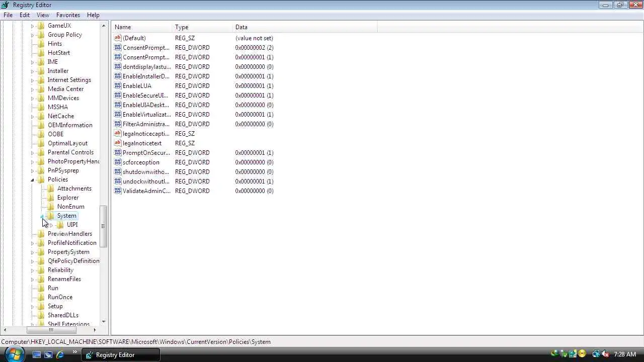Click the tree horizontal scrollbar thumb
Viewport: 644px width, 362px height.
click(x=51, y=330)
